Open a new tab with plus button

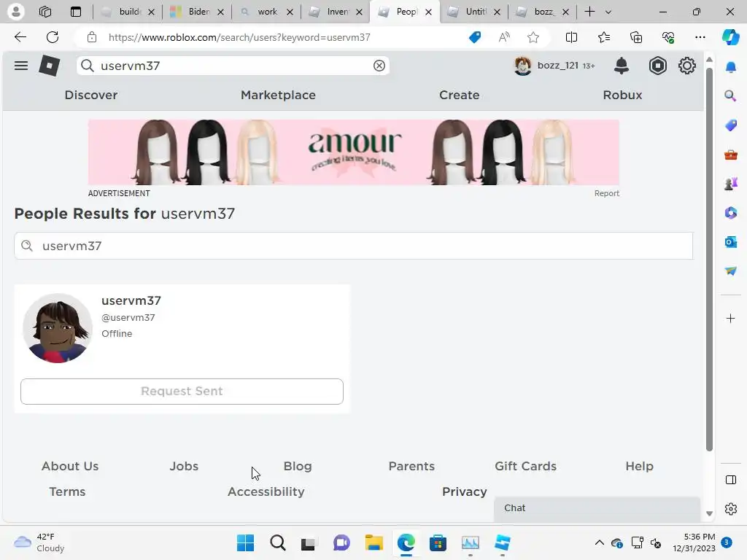[589, 12]
